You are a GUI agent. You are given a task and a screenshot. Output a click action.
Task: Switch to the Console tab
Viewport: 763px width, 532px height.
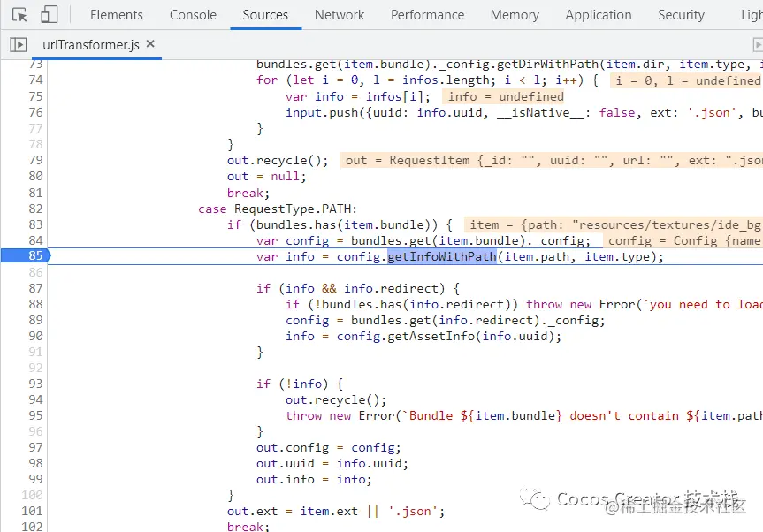pyautogui.click(x=194, y=15)
